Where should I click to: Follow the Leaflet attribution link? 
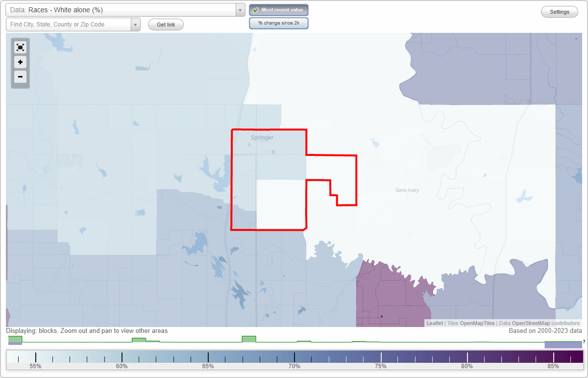click(x=434, y=323)
